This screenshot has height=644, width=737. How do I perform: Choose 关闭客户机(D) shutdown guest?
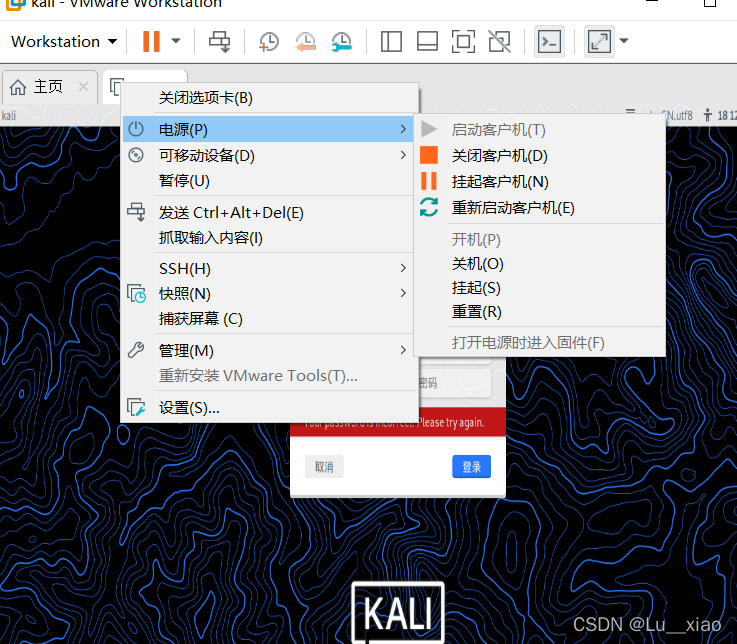pyautogui.click(x=540, y=156)
